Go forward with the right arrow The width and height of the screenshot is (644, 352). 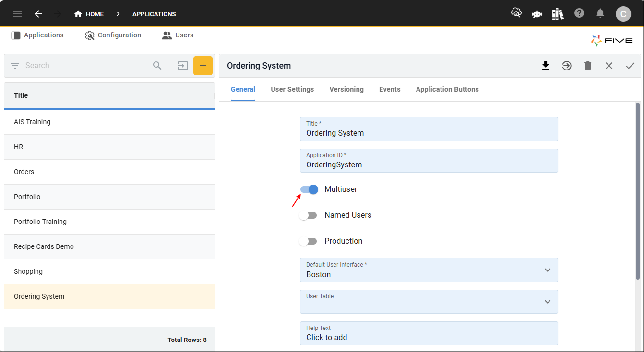tap(58, 14)
